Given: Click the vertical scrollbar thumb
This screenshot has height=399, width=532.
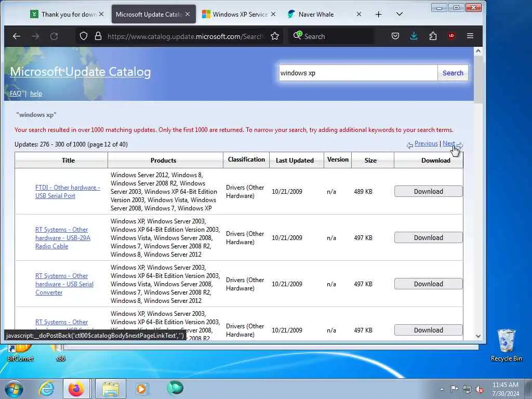Looking at the screenshot, I should [x=478, y=79].
